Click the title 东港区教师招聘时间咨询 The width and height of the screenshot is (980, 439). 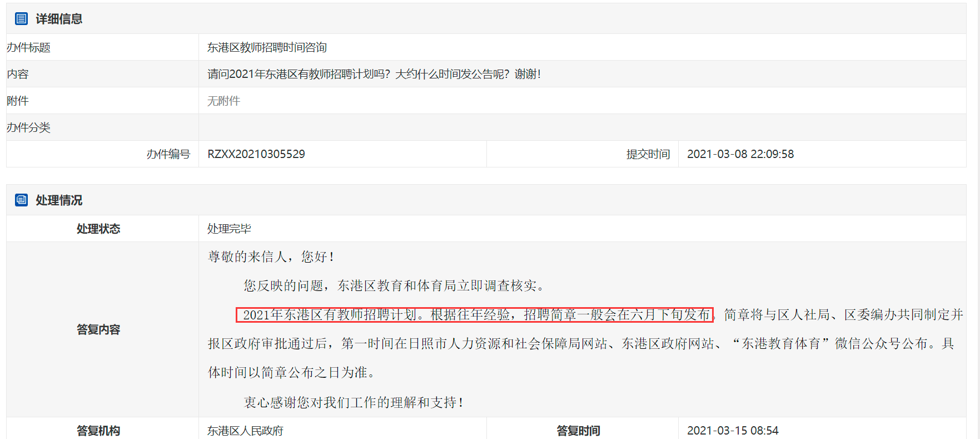coord(267,48)
